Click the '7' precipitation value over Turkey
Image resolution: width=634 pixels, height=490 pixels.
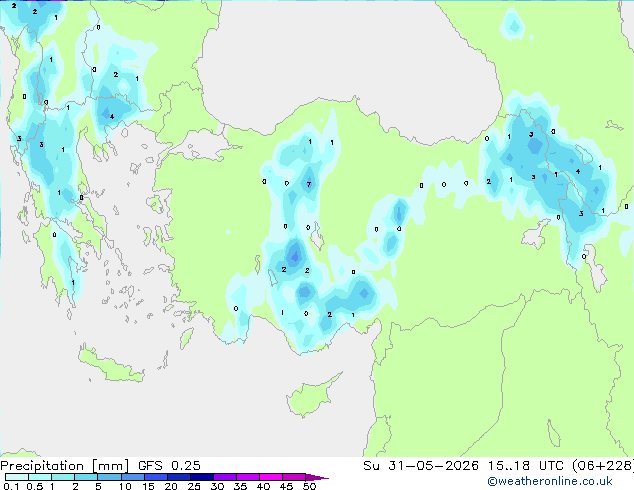[309, 184]
